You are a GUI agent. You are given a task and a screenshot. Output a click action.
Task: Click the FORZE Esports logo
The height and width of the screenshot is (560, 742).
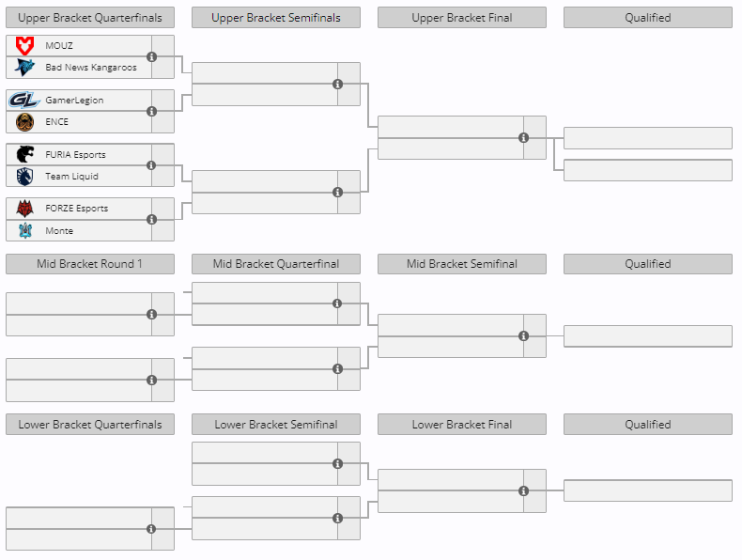pyautogui.click(x=25, y=209)
